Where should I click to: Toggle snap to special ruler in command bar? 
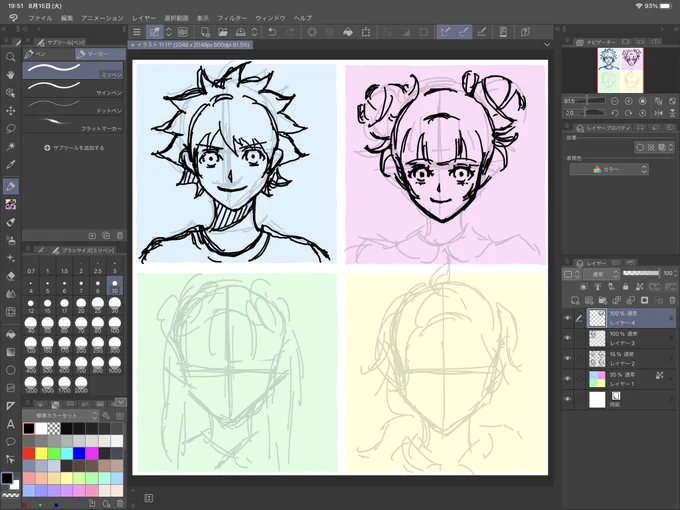point(463,32)
